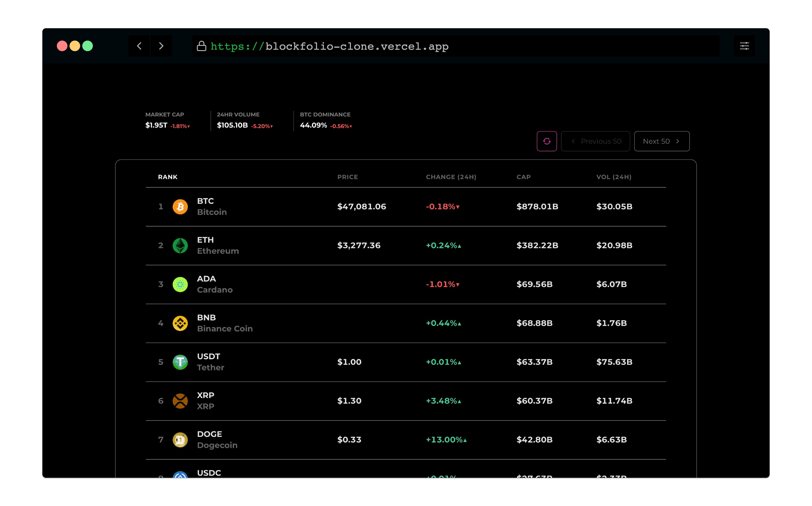Click the URL address bar
This screenshot has height=506, width=812.
(455, 46)
